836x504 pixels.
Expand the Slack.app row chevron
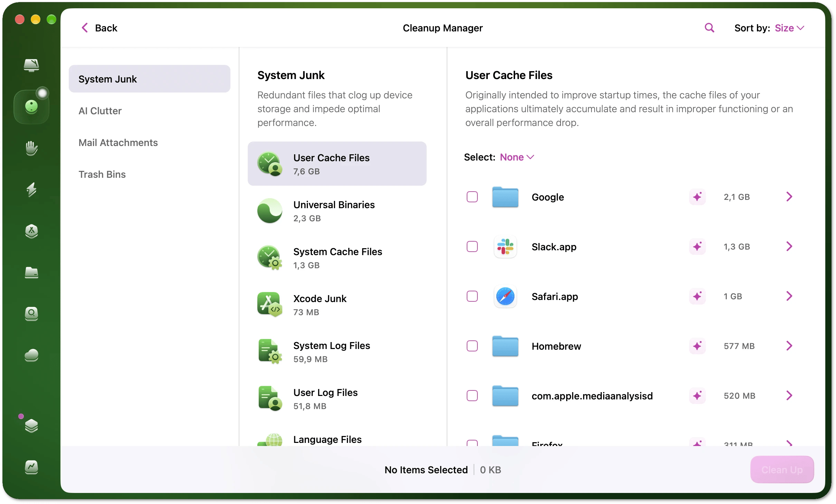[789, 246]
